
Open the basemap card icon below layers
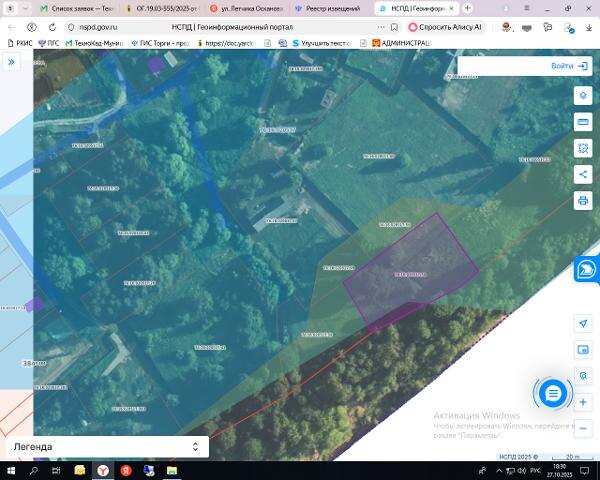click(x=583, y=122)
